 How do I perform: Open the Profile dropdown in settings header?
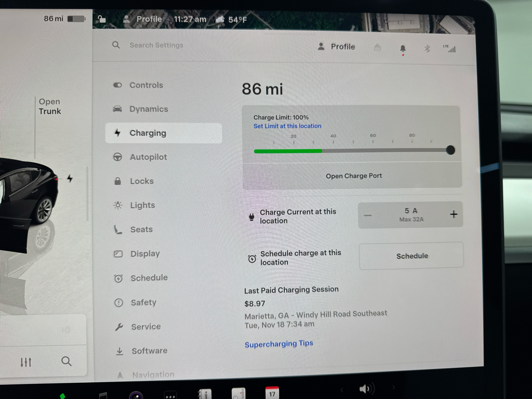tap(337, 47)
